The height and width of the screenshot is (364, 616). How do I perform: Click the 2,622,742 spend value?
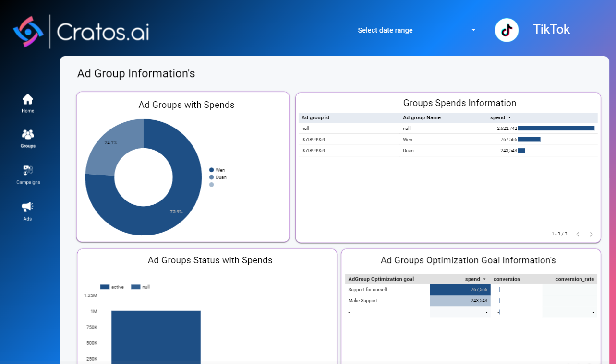coord(507,128)
